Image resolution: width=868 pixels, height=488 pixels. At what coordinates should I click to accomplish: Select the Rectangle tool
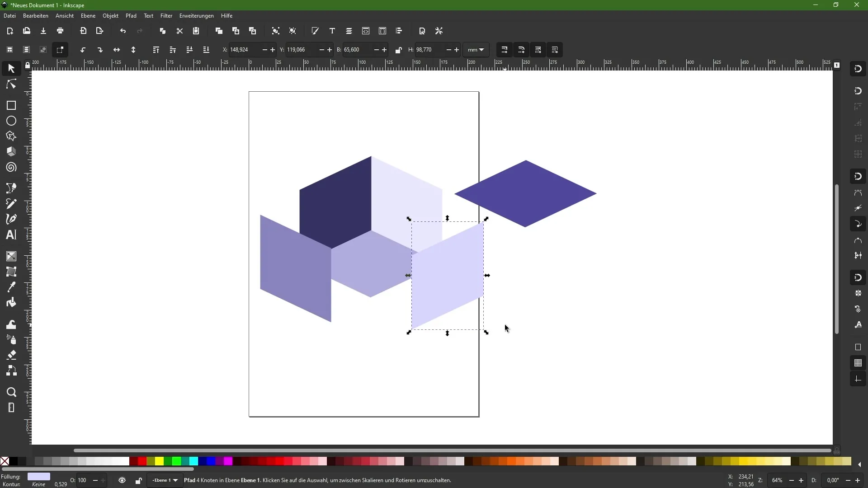(x=11, y=105)
